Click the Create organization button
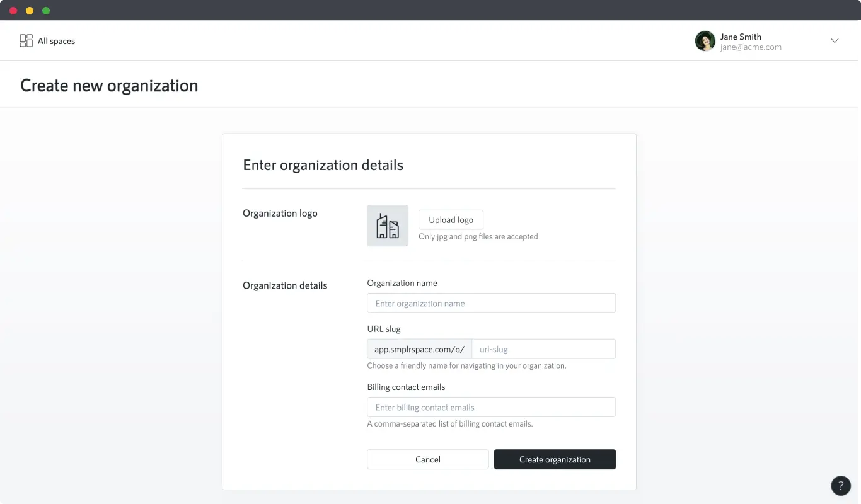 click(x=555, y=459)
